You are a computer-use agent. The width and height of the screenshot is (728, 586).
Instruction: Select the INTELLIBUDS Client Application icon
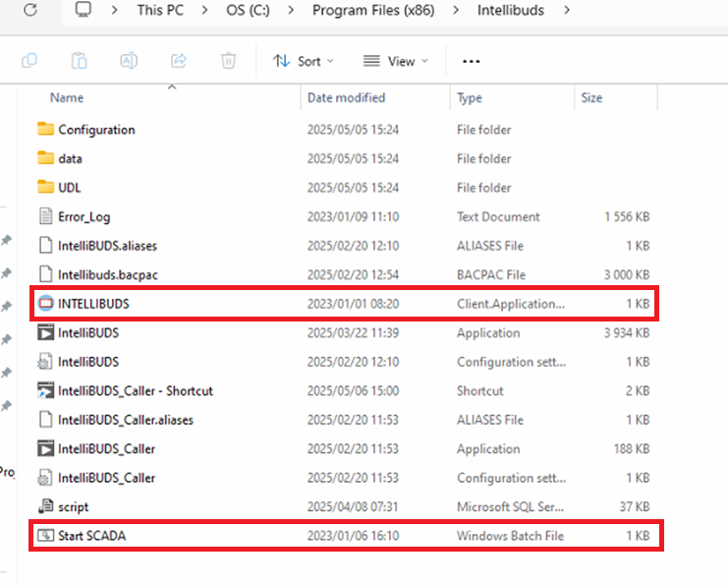coord(45,304)
